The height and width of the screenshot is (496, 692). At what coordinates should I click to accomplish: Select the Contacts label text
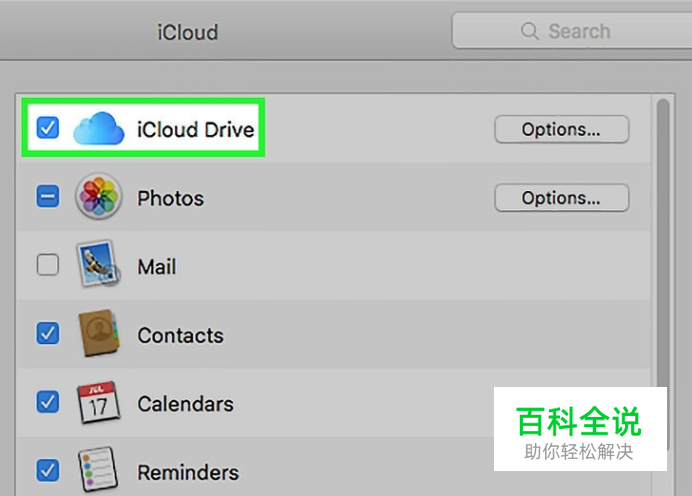click(x=180, y=335)
